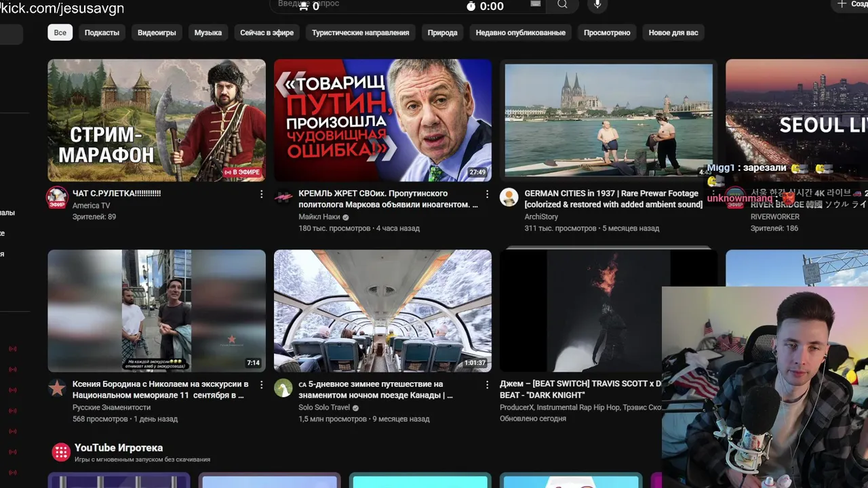Click the Ксения Бородина с Николаем title
868x488 pixels.
pos(161,389)
